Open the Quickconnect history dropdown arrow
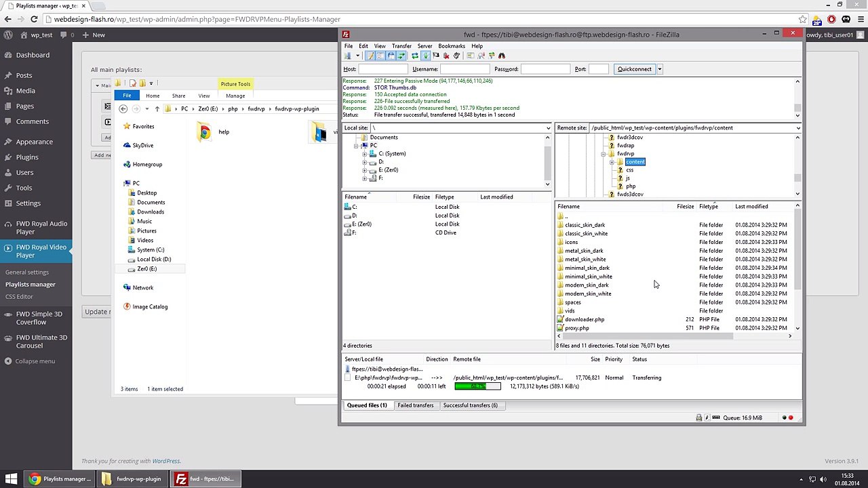 [659, 69]
